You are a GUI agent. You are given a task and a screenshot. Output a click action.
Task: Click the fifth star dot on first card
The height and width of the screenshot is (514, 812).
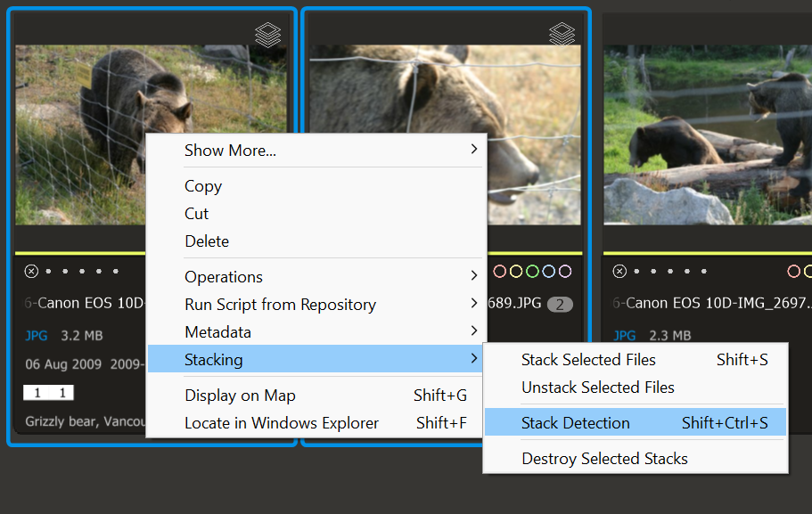coord(116,271)
